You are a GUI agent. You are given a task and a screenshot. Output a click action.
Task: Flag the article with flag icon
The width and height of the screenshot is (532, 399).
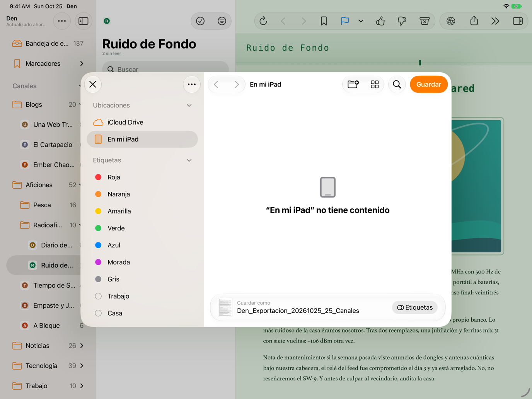tap(345, 21)
